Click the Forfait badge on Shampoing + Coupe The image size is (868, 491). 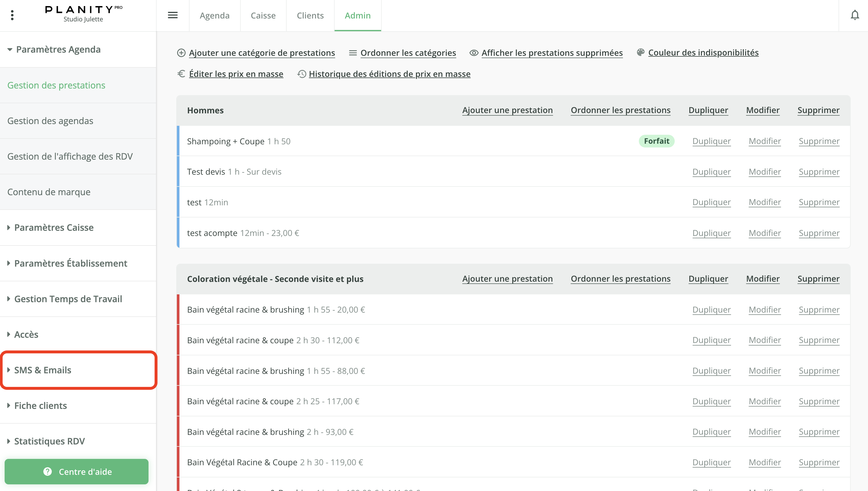click(x=656, y=141)
